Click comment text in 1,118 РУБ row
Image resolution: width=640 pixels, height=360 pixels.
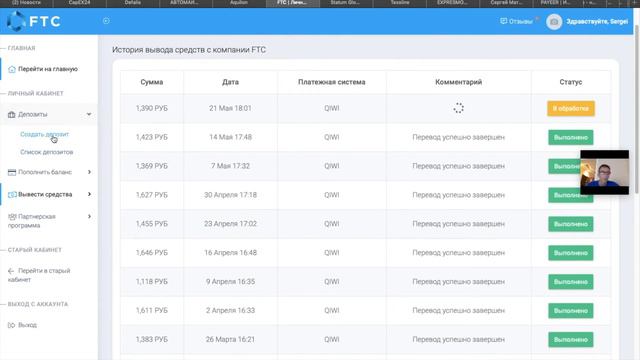tap(458, 282)
